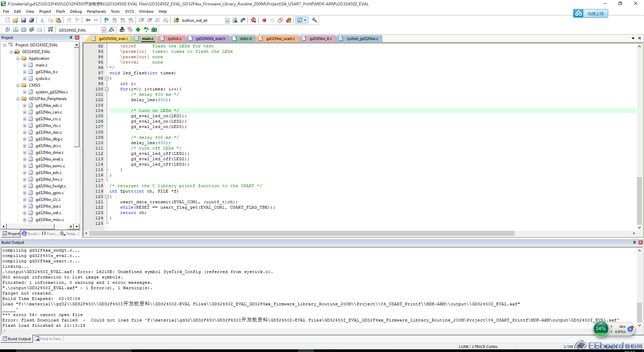Open the button_init_all search dropdown arrow
This screenshot has width=644, height=352.
tap(227, 20)
